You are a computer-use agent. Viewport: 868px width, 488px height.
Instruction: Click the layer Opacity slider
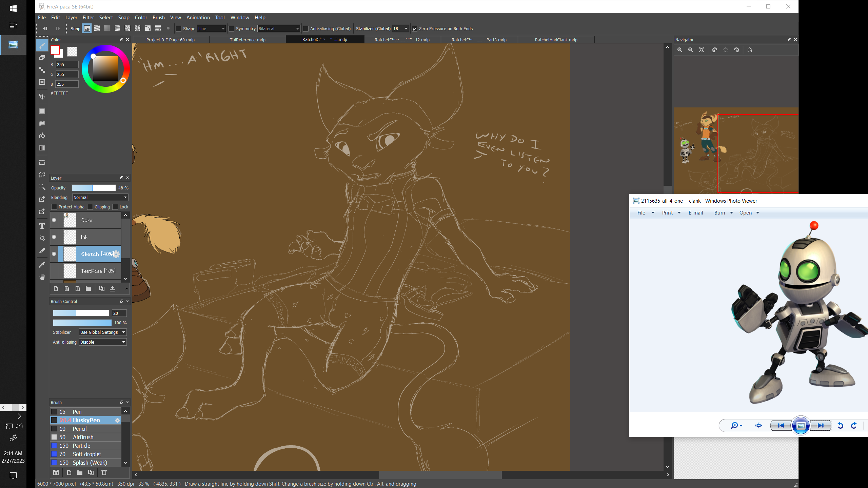(x=94, y=188)
